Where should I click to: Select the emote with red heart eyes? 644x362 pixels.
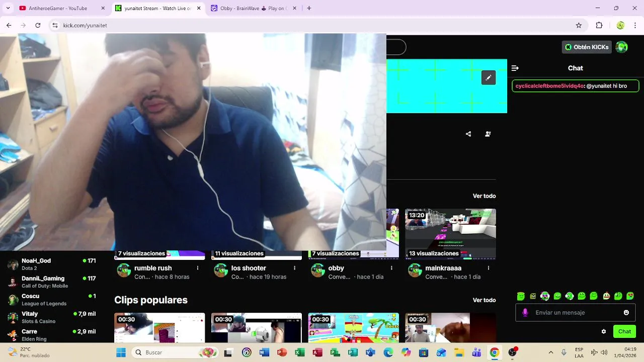coord(630,296)
